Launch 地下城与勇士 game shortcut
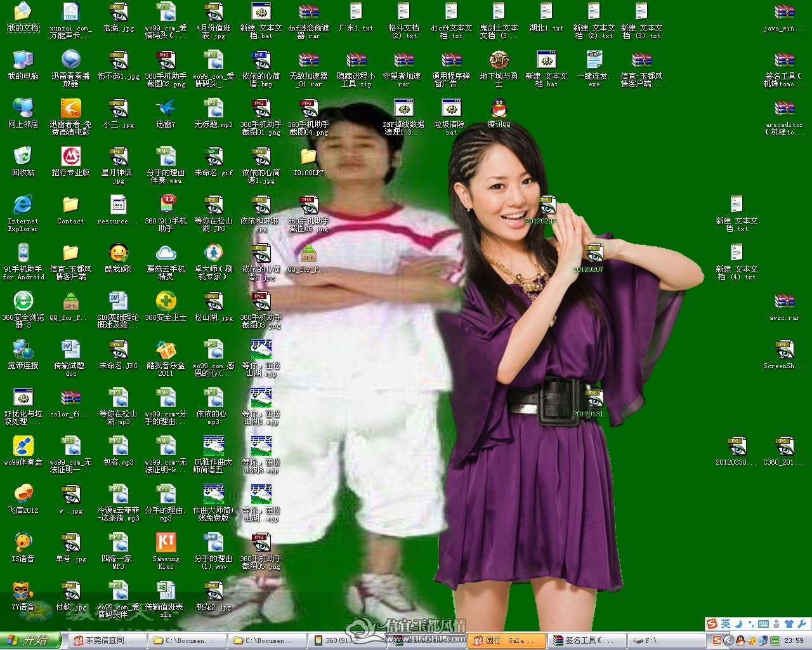 coord(499,69)
